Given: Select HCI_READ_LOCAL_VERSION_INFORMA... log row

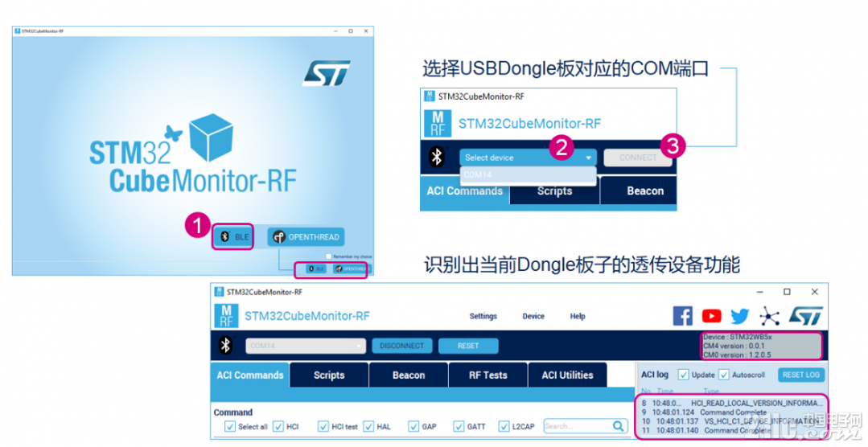Looking at the screenshot, I should pyautogui.click(x=732, y=404).
